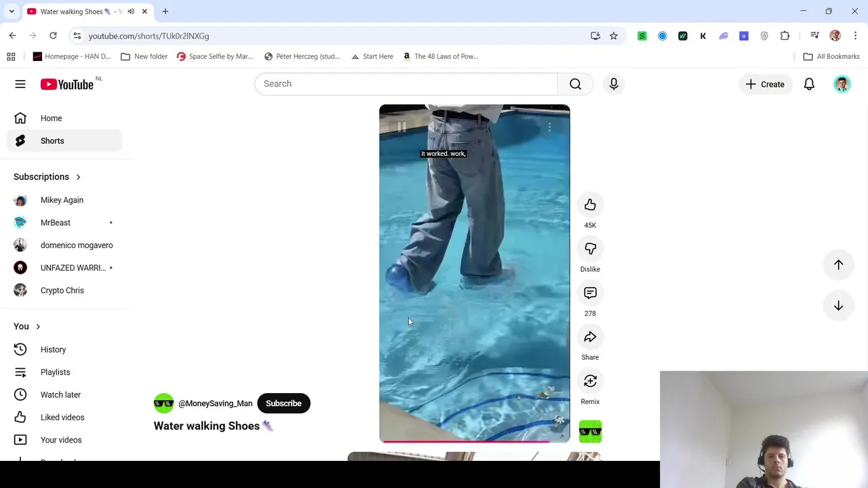868x488 pixels.
Task: Open the YouTube account avatar menu
Action: [x=842, y=84]
